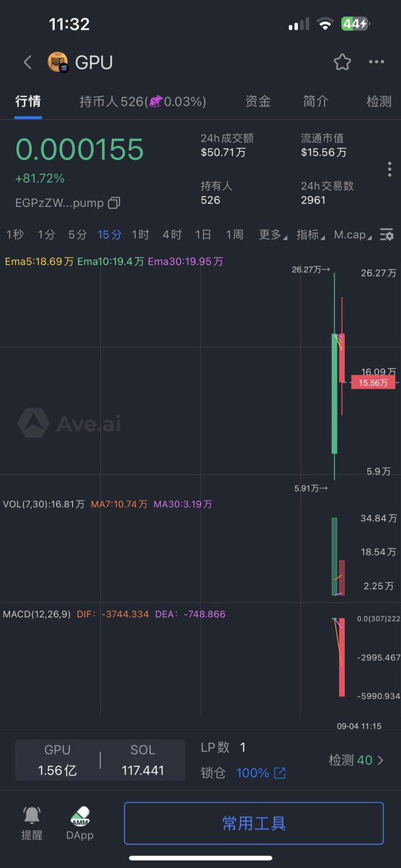Switch chart to 1日 interval
Image resolution: width=401 pixels, height=868 pixels.
pyautogui.click(x=203, y=234)
